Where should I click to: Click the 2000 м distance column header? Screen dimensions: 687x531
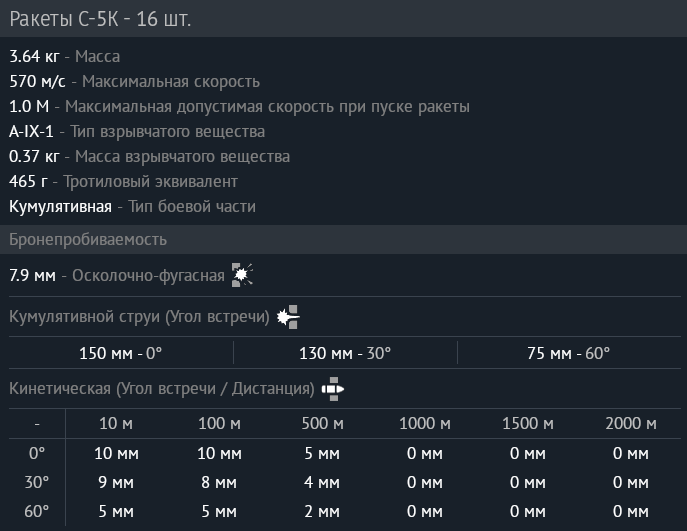tap(631, 424)
